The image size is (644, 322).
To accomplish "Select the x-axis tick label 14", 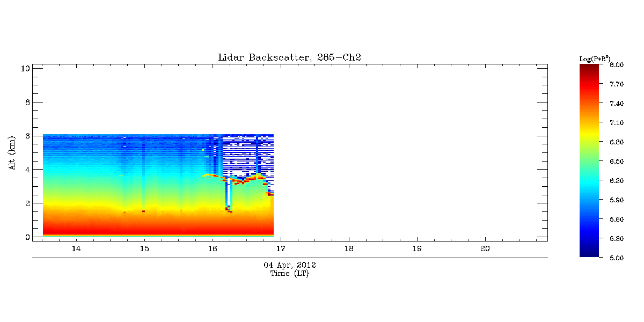I will coord(76,248).
